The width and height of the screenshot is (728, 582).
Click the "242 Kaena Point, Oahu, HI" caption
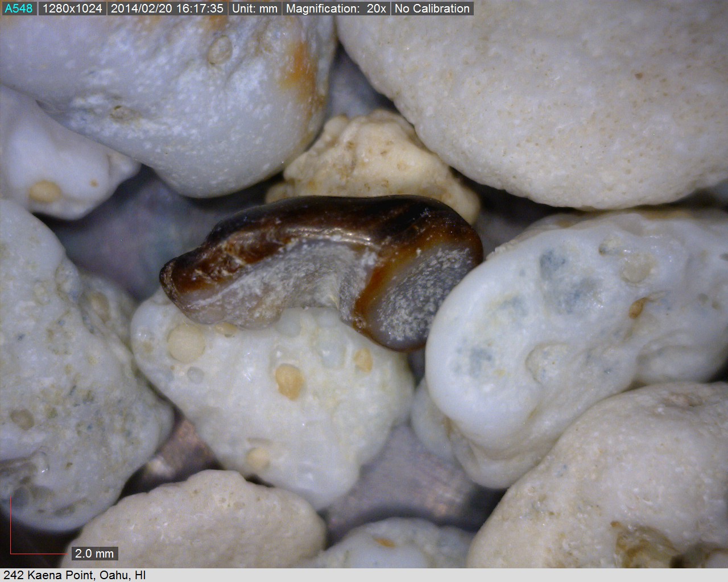coord(75,575)
